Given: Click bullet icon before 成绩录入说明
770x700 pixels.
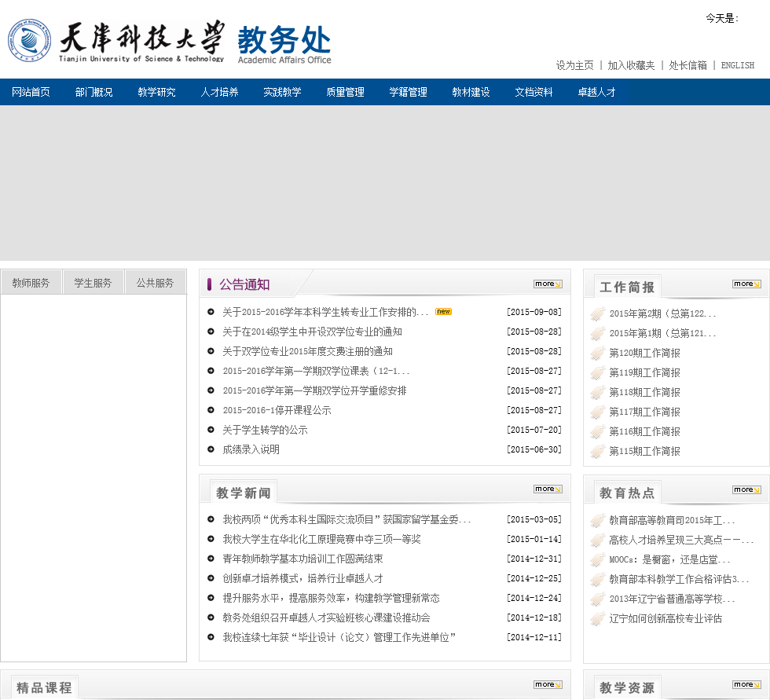Looking at the screenshot, I should [x=211, y=449].
